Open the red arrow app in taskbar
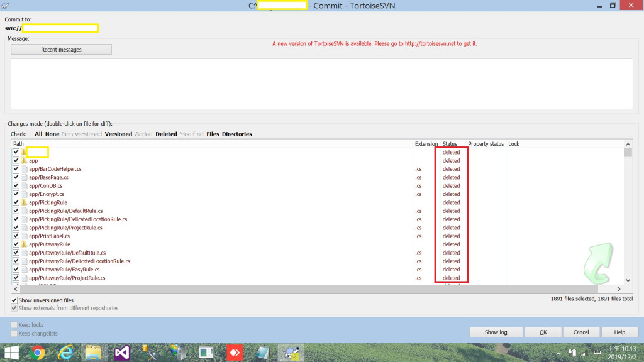This screenshot has height=362, width=644. pyautogui.click(x=235, y=353)
